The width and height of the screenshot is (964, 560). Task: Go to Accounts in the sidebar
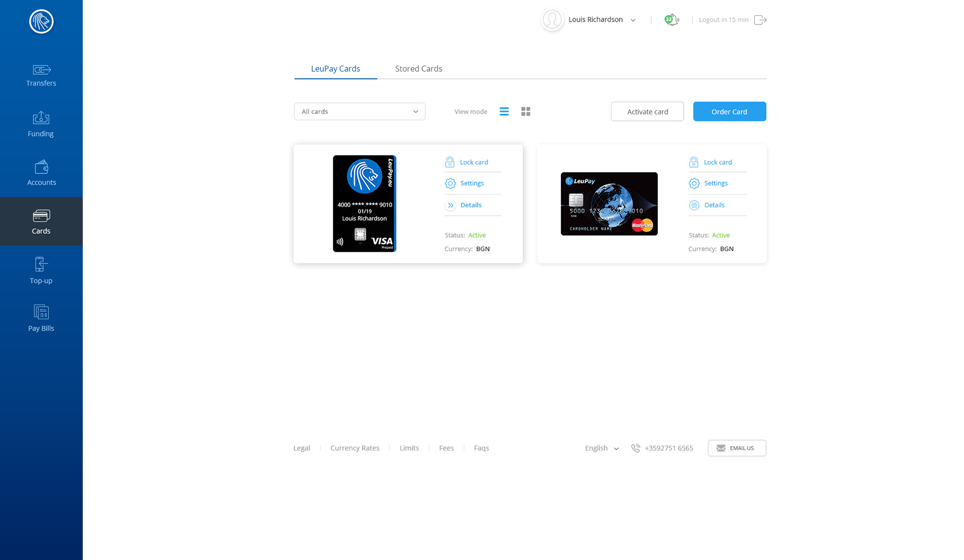(x=41, y=173)
